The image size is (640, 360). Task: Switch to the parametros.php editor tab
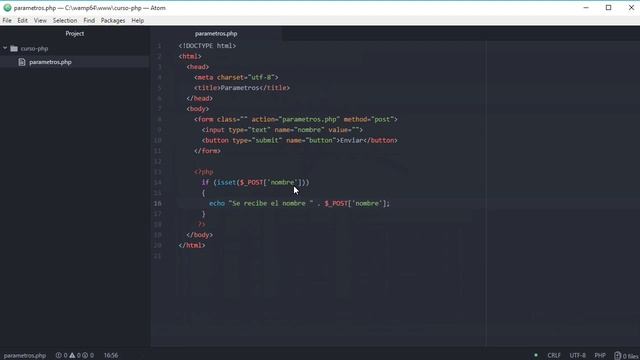[x=216, y=33]
